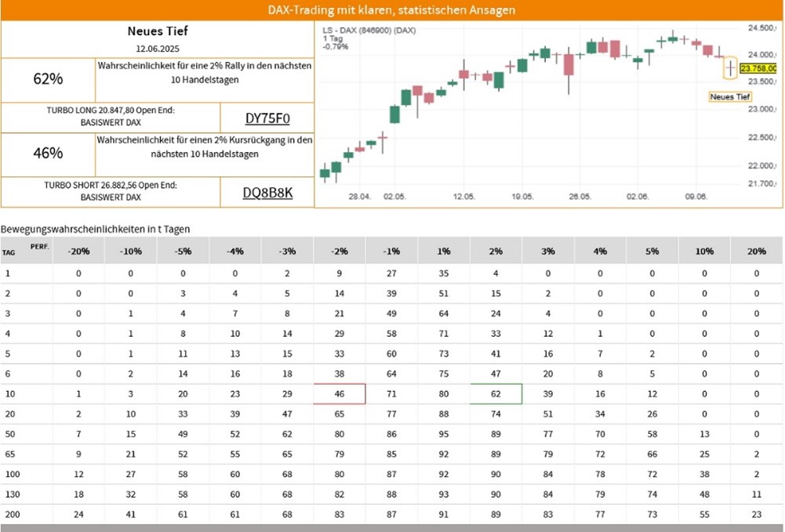Click the value 64 in the day 3 row
Viewport: 785px width, 532px height.
click(x=444, y=313)
